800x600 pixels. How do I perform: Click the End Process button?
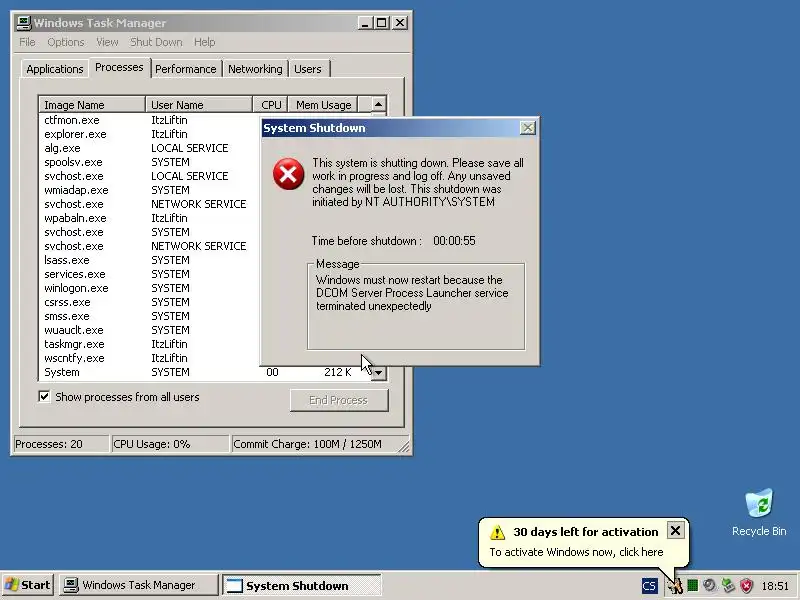339,400
